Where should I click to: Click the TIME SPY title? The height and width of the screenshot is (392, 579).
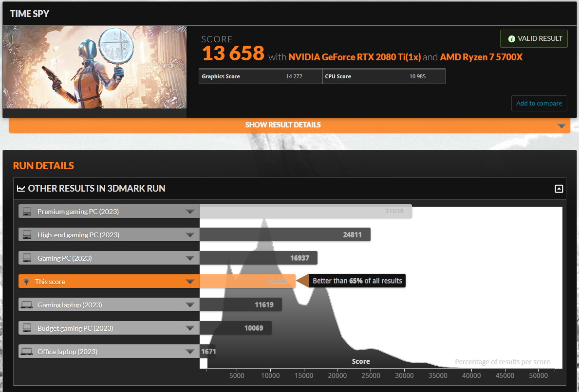coord(30,14)
